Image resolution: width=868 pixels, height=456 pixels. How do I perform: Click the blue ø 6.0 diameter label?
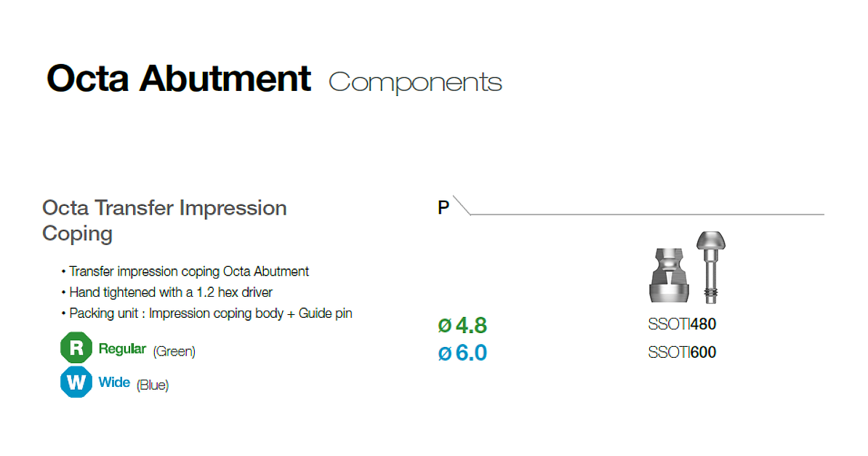tap(462, 353)
